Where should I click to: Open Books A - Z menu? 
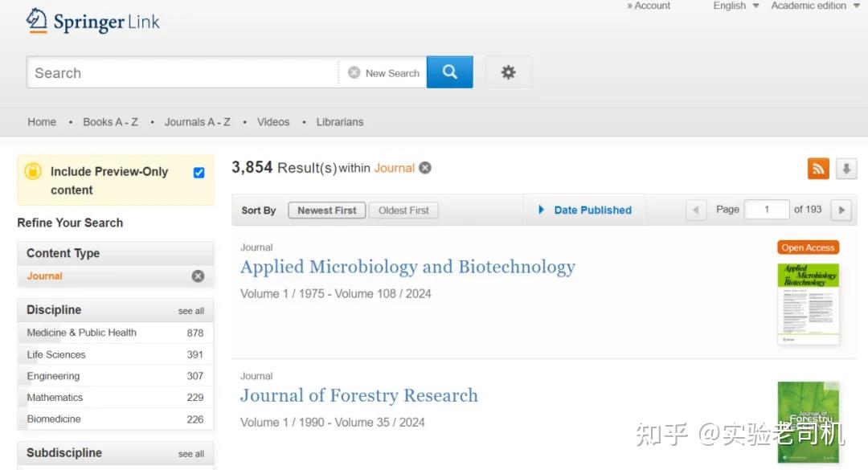110,122
